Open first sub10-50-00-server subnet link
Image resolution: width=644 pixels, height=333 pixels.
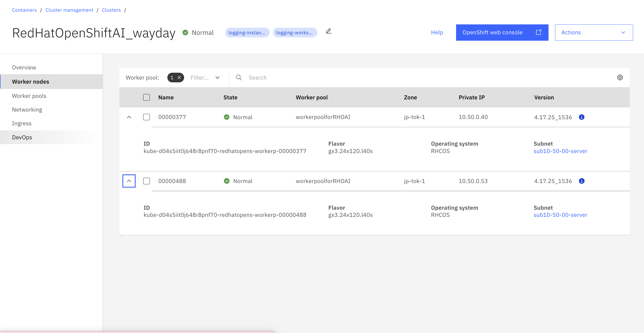point(560,151)
